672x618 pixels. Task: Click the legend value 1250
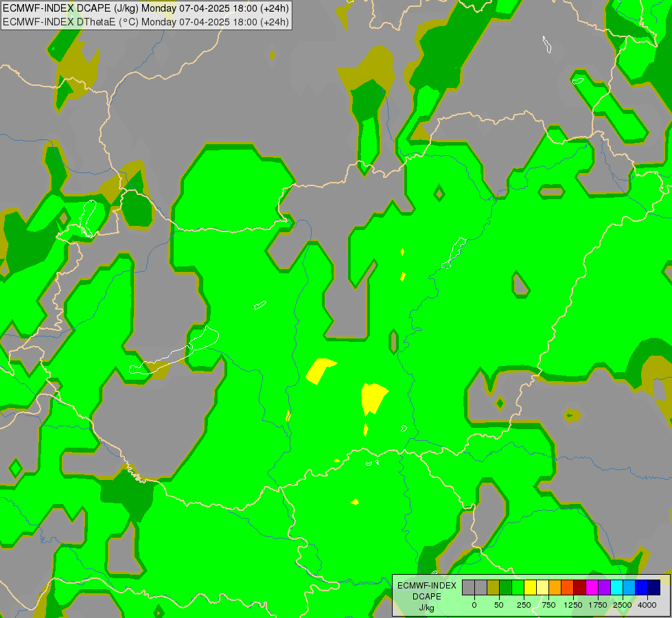coord(573,605)
